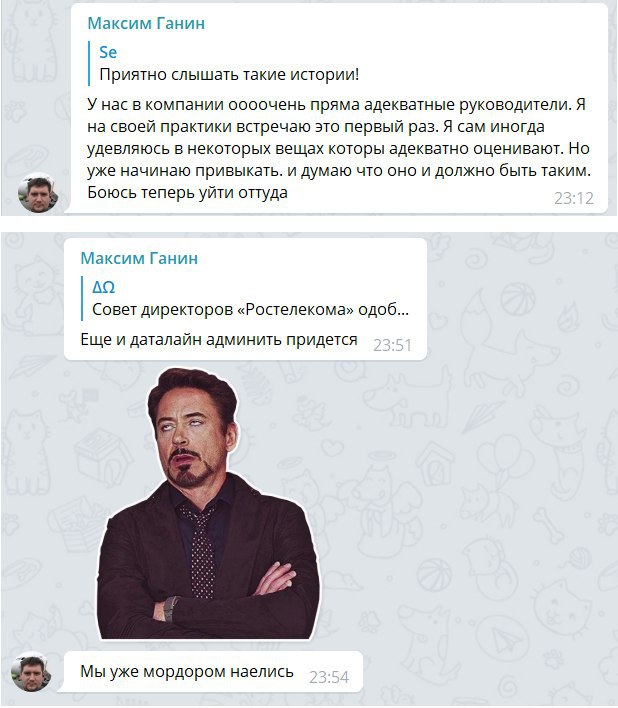This screenshot has height=708, width=618.
Task: Click the Robert Downey eye-roll sticker
Action: (x=208, y=503)
